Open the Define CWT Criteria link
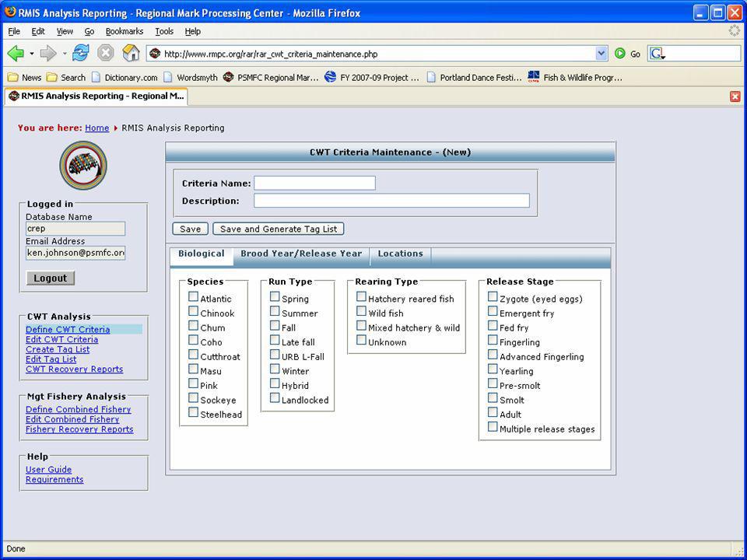The height and width of the screenshot is (560, 747). coord(68,329)
